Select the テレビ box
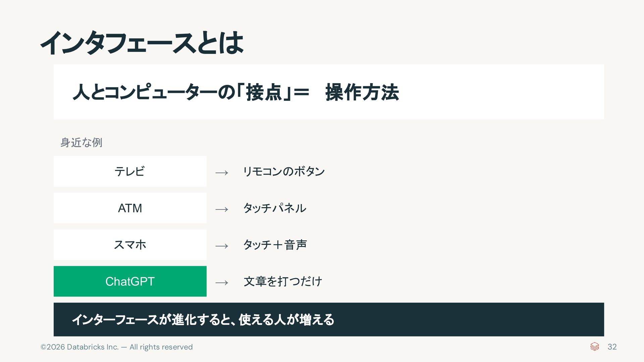The image size is (644, 362). (x=130, y=171)
